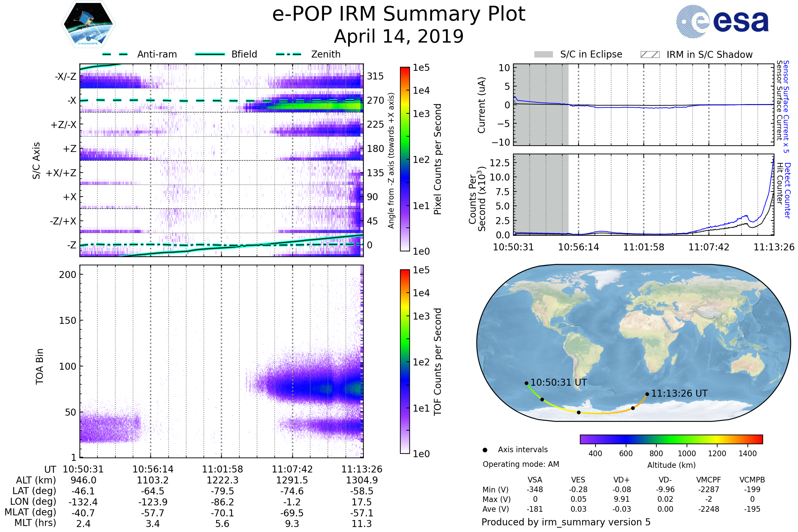Click the 11:01:58 UT tick label below TOA plot
The width and height of the screenshot is (798, 532).
(x=222, y=469)
